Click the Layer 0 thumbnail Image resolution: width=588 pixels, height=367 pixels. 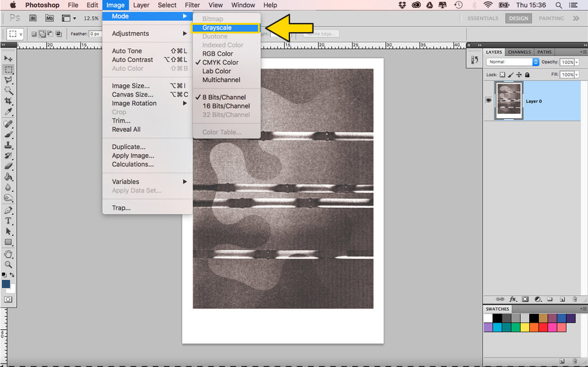509,101
